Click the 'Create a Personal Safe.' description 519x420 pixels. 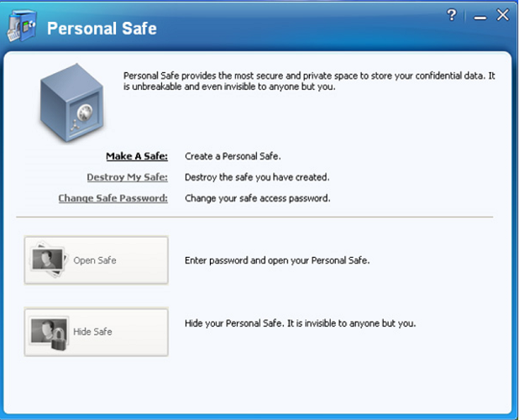click(x=233, y=156)
